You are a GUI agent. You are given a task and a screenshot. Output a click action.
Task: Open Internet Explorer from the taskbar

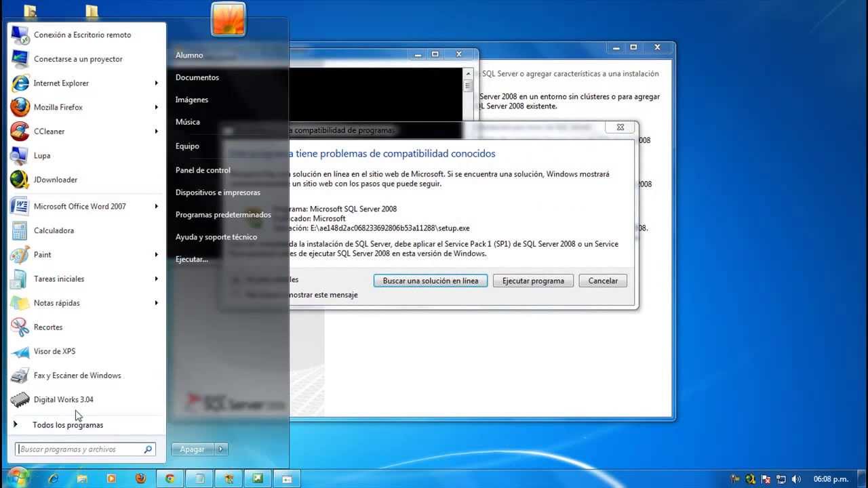point(54,479)
